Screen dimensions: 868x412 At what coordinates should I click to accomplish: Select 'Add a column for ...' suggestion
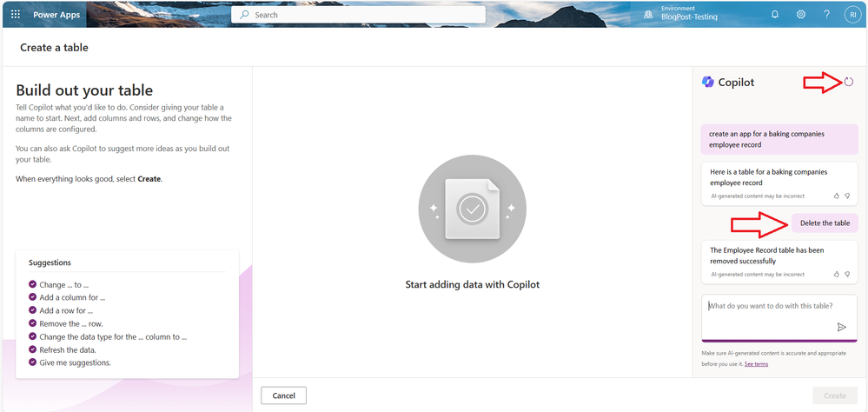coord(72,297)
